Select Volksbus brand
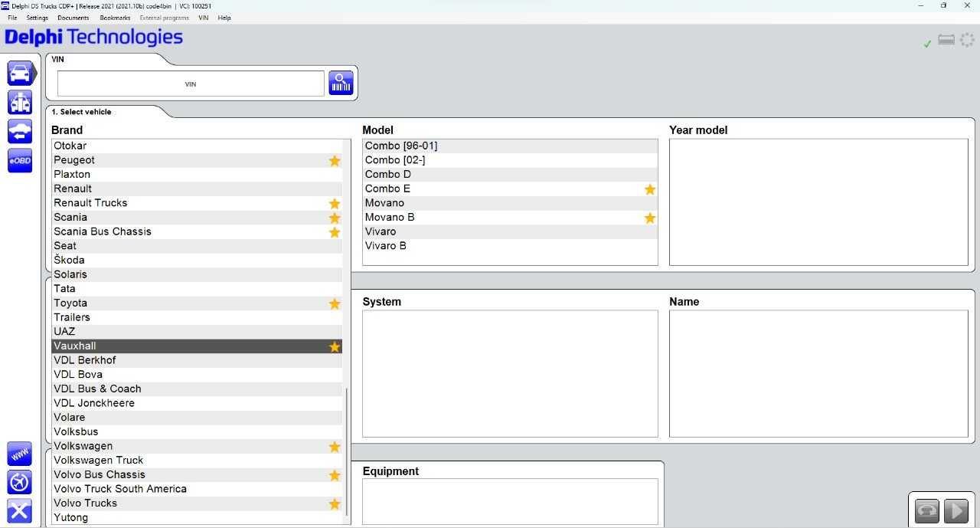 pos(197,431)
